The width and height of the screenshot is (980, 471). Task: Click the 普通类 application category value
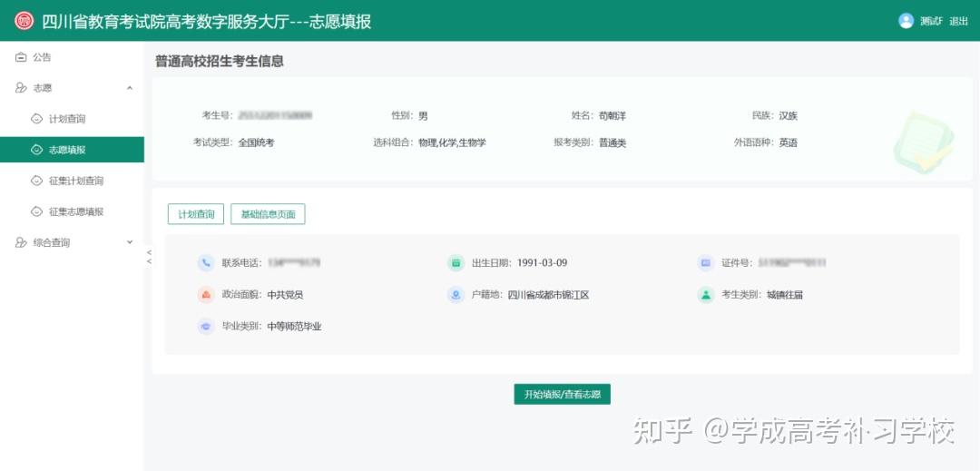tap(612, 143)
